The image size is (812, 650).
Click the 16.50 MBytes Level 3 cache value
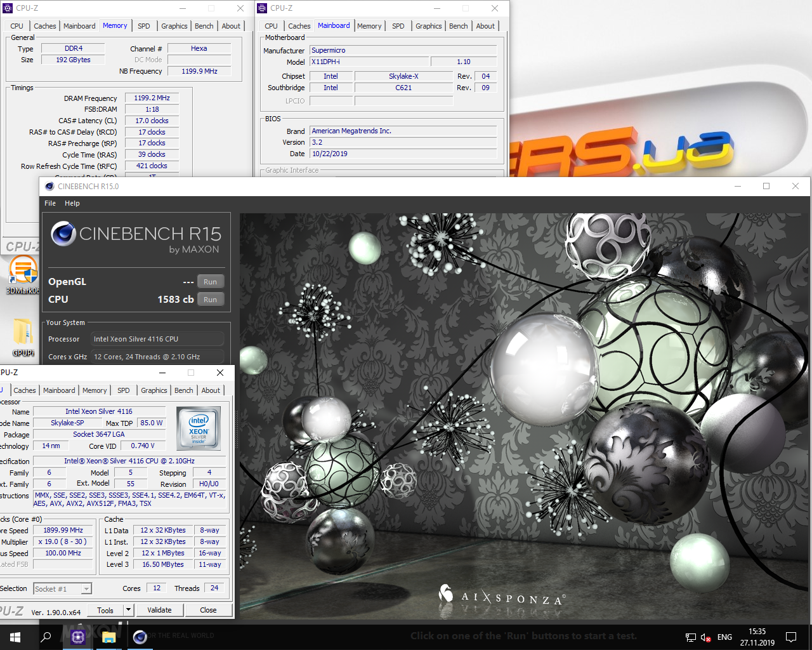click(x=163, y=564)
